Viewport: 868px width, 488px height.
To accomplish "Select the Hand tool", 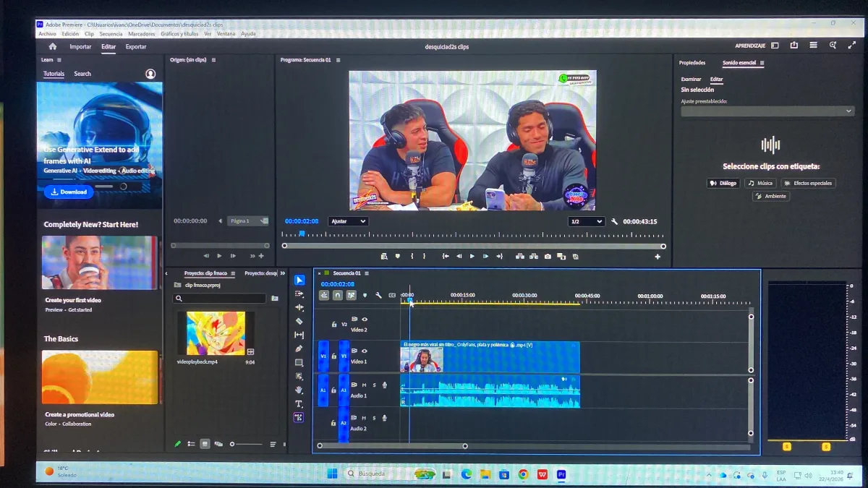I will (x=299, y=390).
